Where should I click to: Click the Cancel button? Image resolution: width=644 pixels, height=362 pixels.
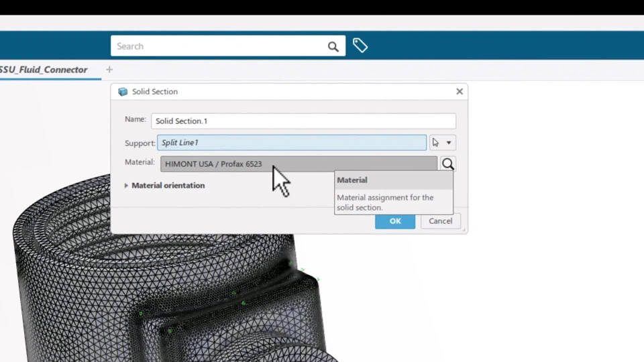coord(440,221)
